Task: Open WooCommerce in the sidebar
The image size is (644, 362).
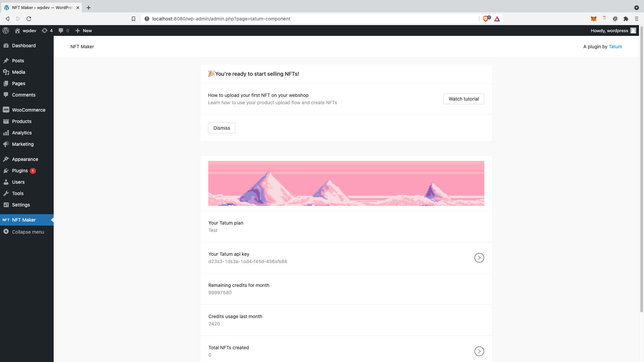Action: click(x=27, y=110)
